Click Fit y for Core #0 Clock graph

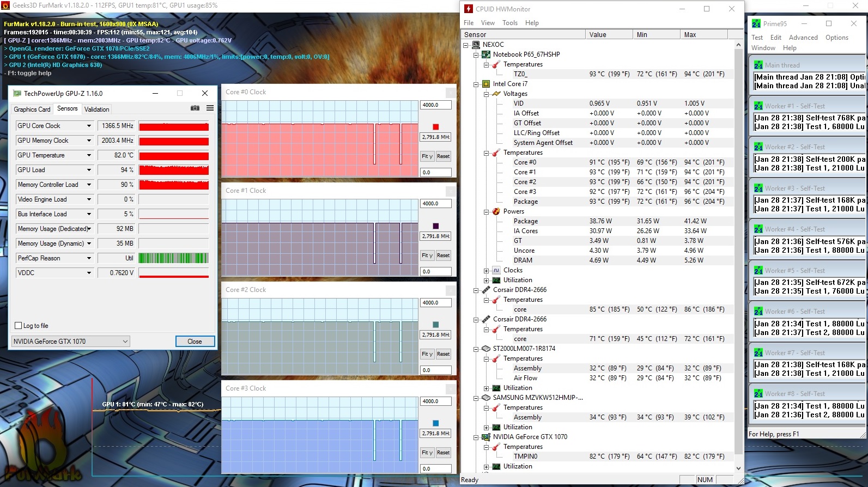(x=427, y=156)
